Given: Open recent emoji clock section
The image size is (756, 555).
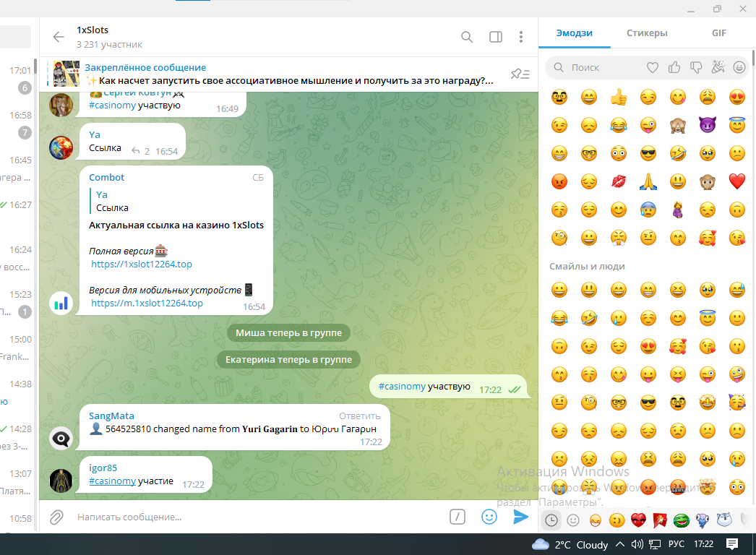Looking at the screenshot, I should pos(551,520).
